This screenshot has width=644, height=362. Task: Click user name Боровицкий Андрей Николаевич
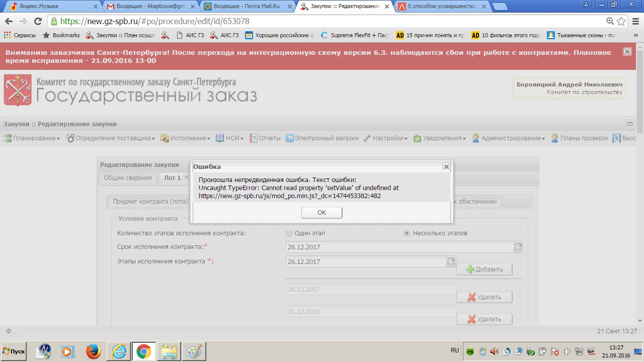[570, 84]
